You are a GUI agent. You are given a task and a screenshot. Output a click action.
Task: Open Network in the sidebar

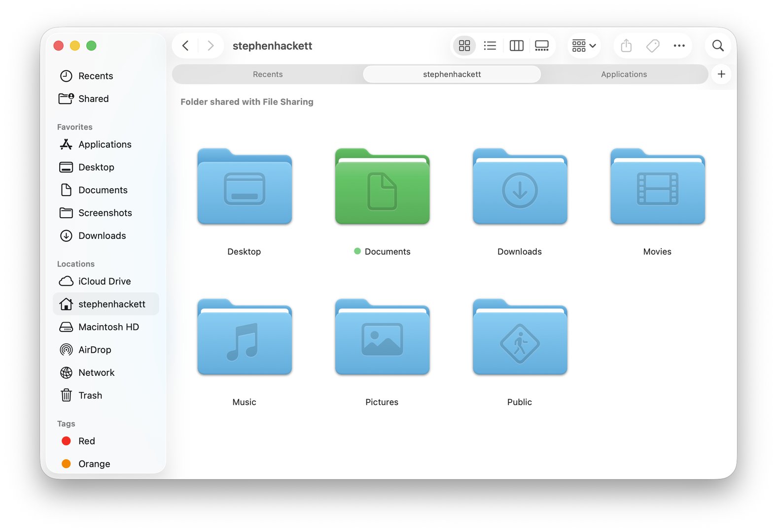106,372
